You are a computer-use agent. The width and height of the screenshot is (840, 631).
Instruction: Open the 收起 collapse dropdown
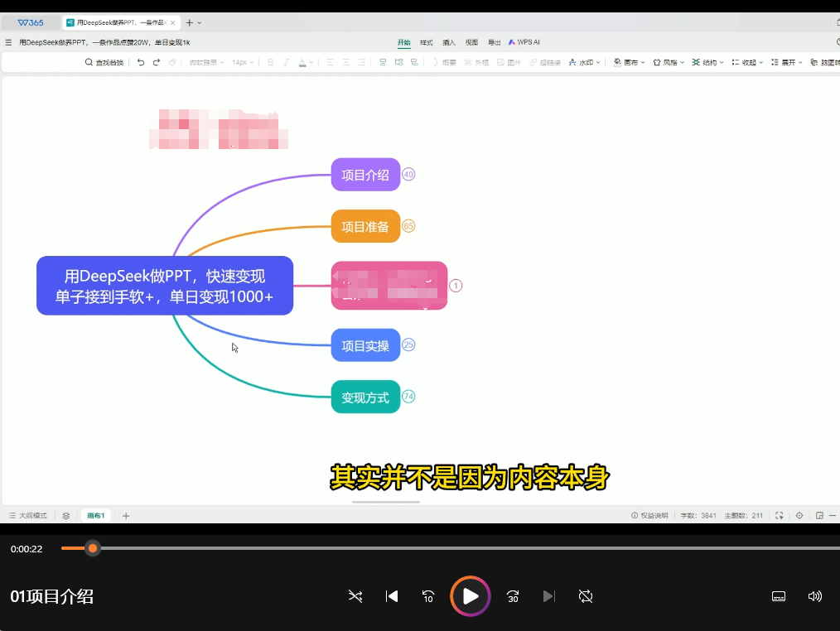click(x=747, y=62)
